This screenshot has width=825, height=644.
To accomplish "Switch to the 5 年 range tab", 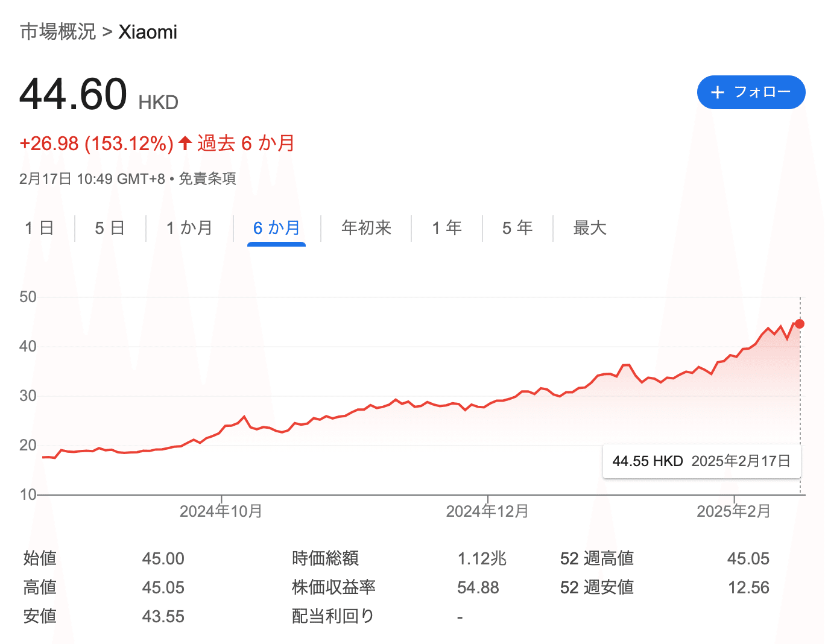I will click(x=517, y=228).
